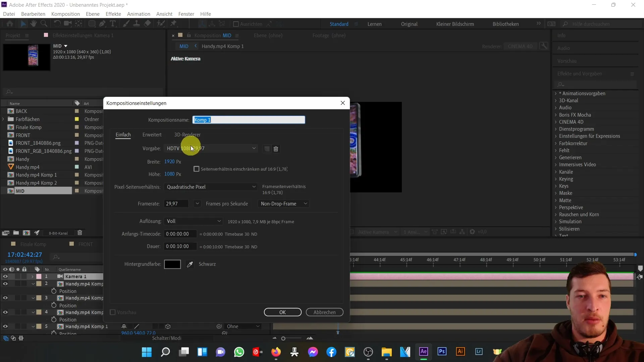Open Photoshop from the taskbar
This screenshot has height=362, width=644.
click(x=442, y=352)
